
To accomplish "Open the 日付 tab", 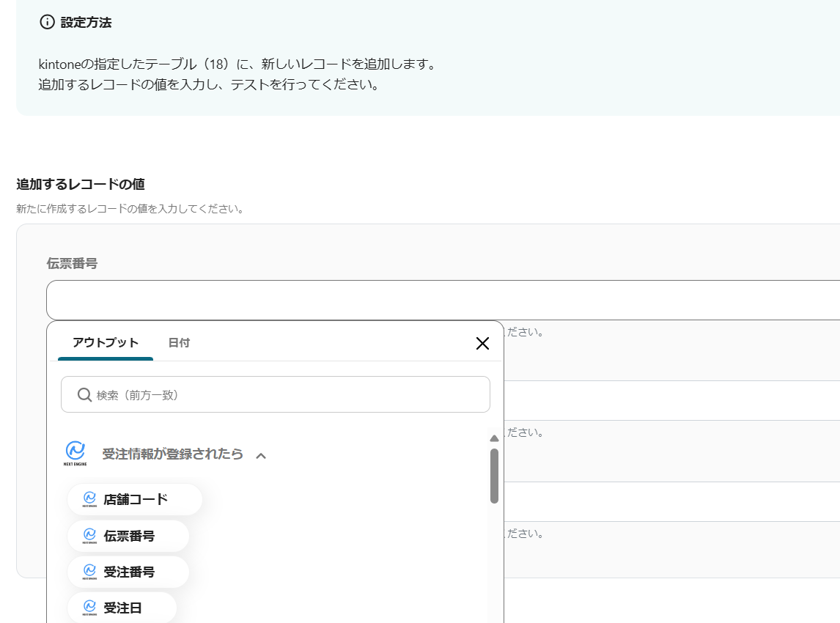I will click(179, 342).
